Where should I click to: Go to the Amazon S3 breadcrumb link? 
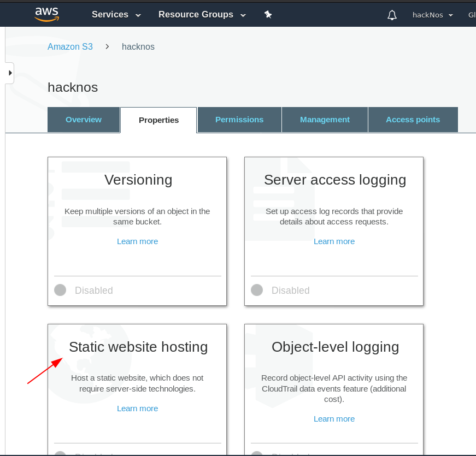[x=70, y=47]
